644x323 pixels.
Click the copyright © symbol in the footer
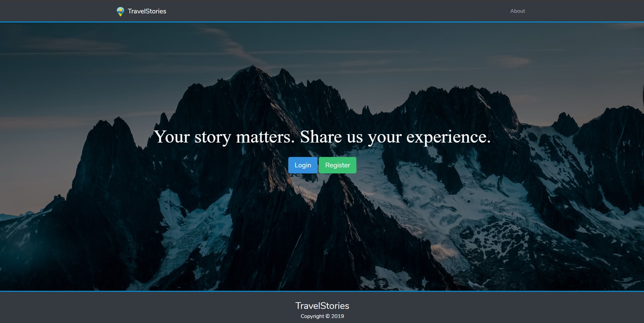328,316
